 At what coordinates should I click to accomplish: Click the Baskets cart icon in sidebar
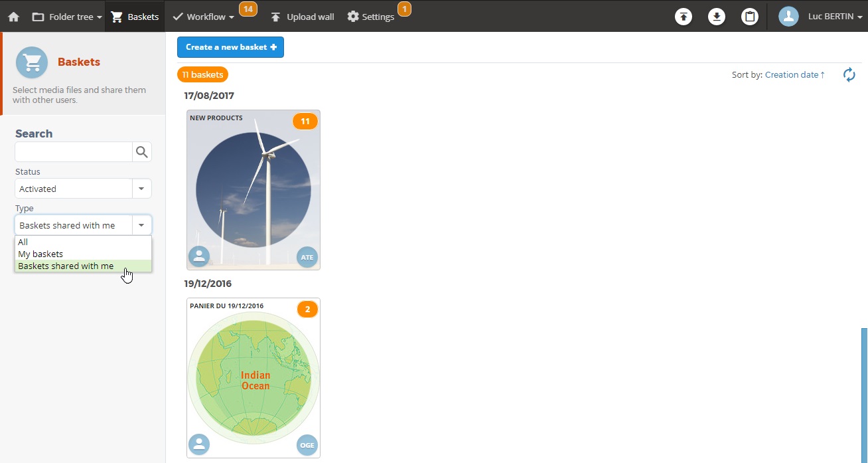(32, 62)
